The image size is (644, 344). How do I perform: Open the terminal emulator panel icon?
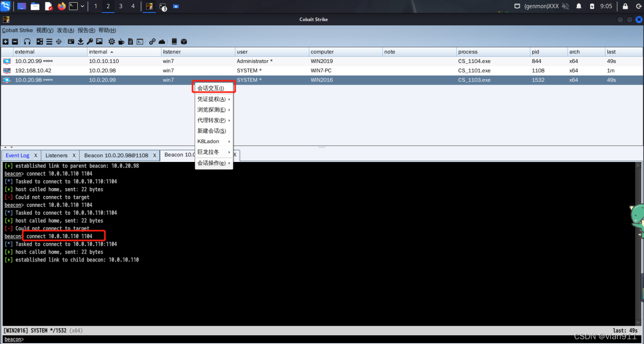74,6
